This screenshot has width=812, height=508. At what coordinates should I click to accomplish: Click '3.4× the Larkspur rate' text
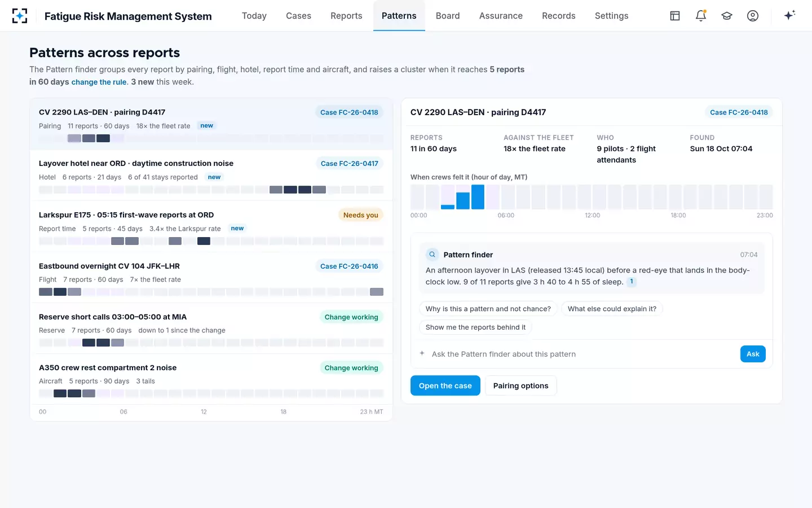click(x=185, y=229)
